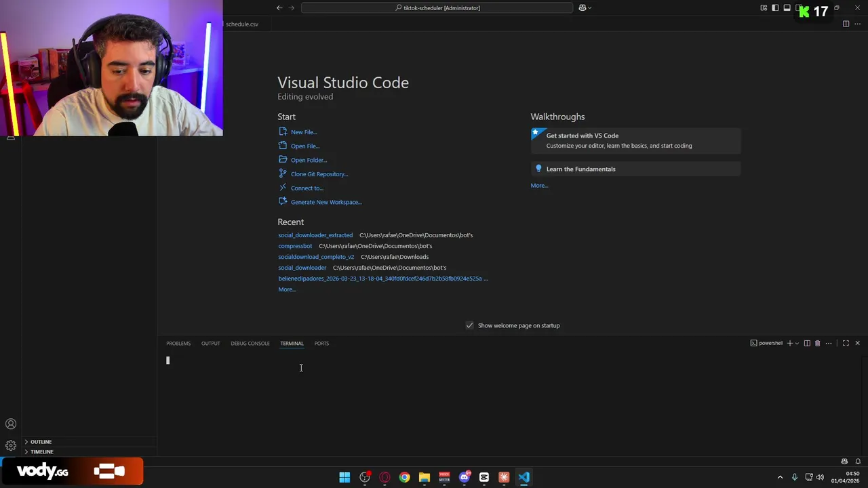868x488 pixels.
Task: Close the terminal panel with X
Action: pyautogui.click(x=857, y=343)
